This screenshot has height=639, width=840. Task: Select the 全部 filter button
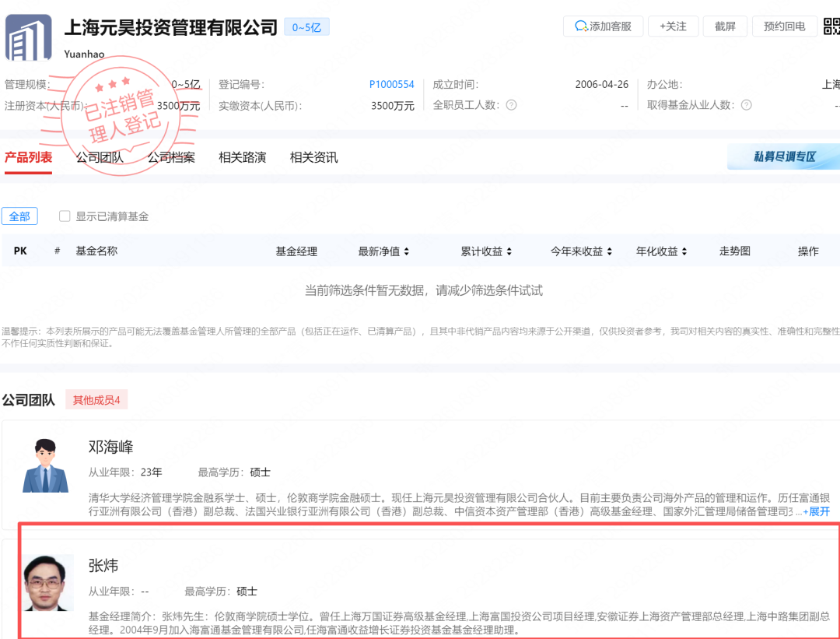click(x=19, y=216)
